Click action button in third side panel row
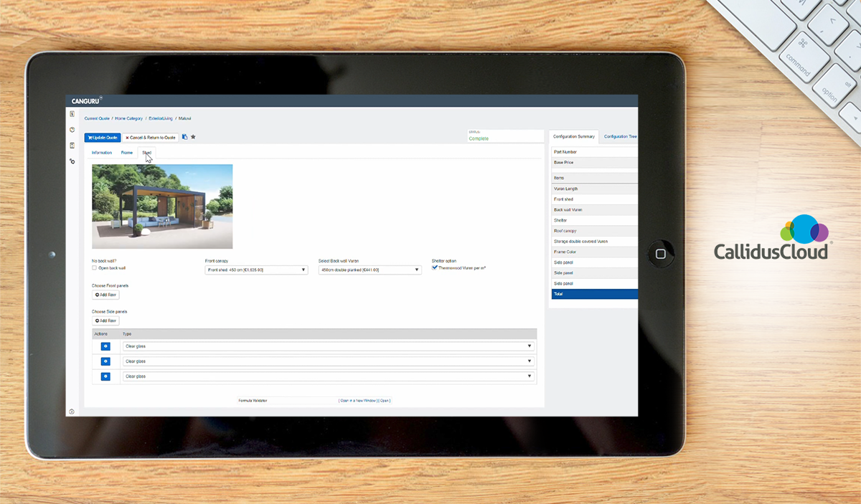Image resolution: width=861 pixels, height=504 pixels. tap(105, 376)
